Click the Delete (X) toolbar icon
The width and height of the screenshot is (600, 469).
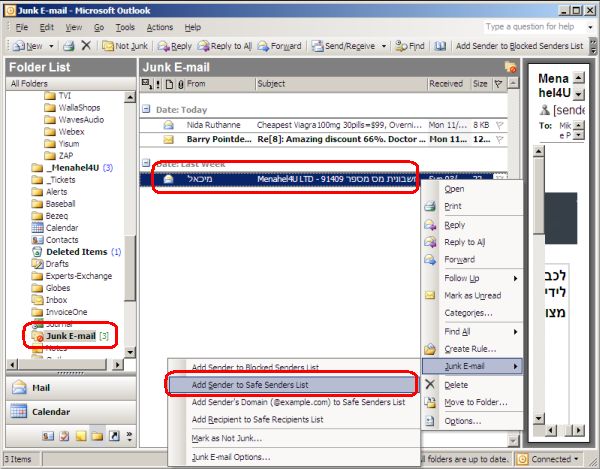pyautogui.click(x=86, y=46)
